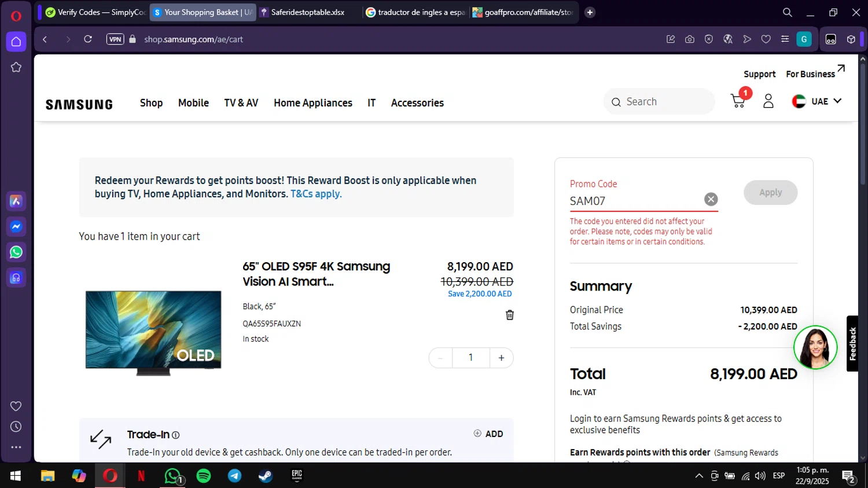Focus the Promo Code input field

click(x=635, y=201)
